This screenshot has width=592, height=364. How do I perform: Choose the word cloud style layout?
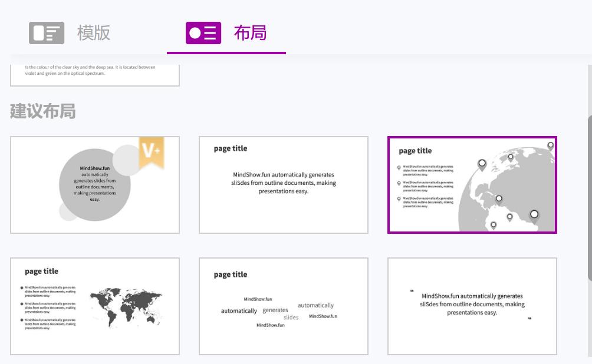click(x=283, y=306)
